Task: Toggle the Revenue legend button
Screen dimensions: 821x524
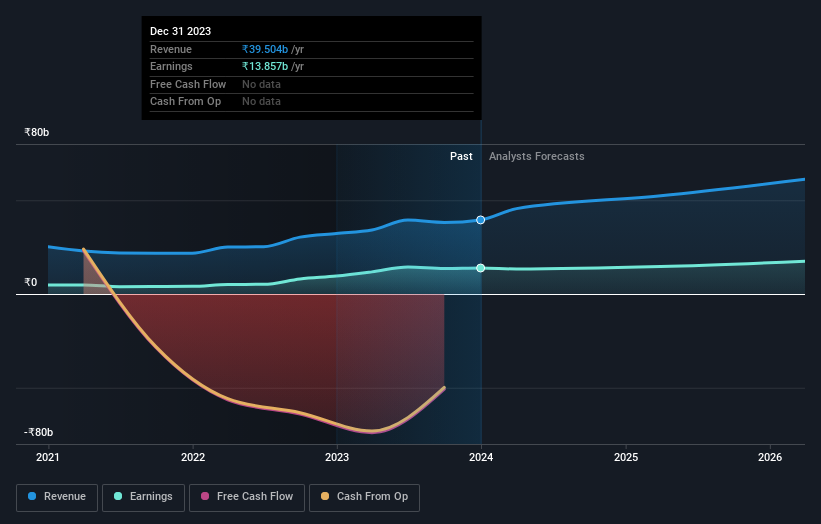Action: [x=57, y=497]
